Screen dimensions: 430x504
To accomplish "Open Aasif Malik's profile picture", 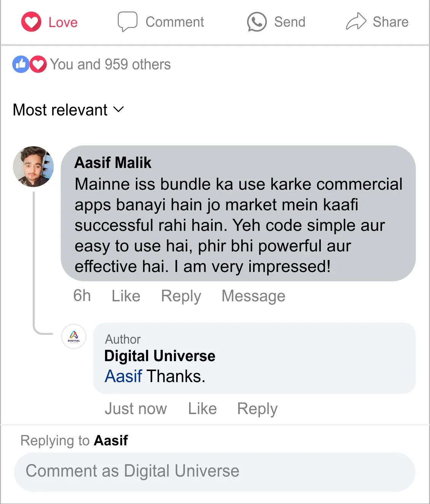I will click(x=33, y=166).
